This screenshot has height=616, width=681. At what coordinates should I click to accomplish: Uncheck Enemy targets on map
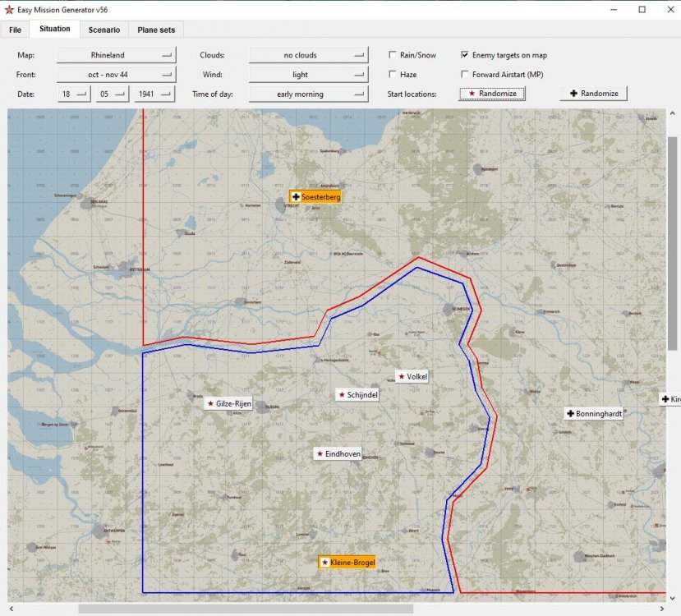[x=466, y=55]
